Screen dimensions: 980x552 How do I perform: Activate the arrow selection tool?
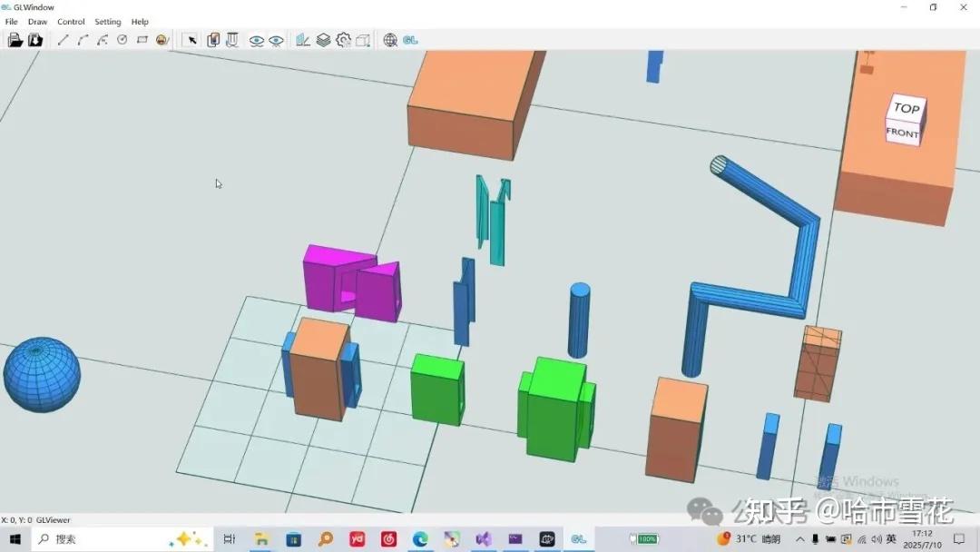(191, 39)
